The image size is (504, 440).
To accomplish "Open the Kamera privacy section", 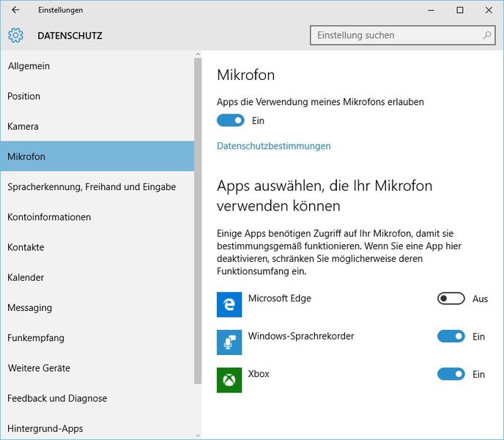I will click(x=23, y=126).
